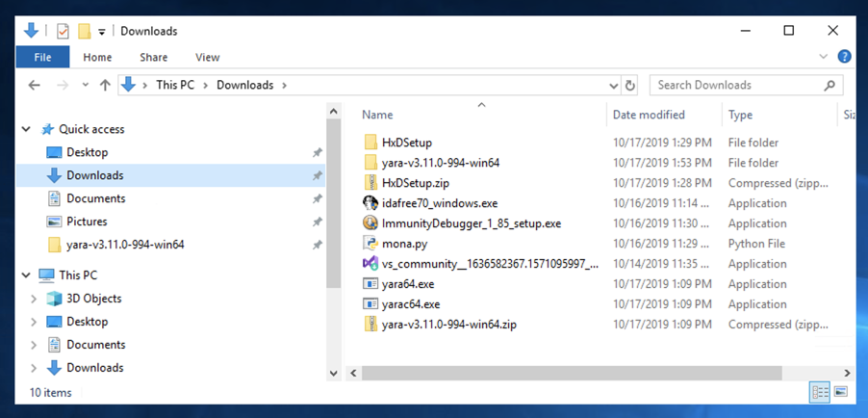Click the date '10/17/2019 1:53 PM'
Screen dimensions: 868x418
(x=662, y=163)
